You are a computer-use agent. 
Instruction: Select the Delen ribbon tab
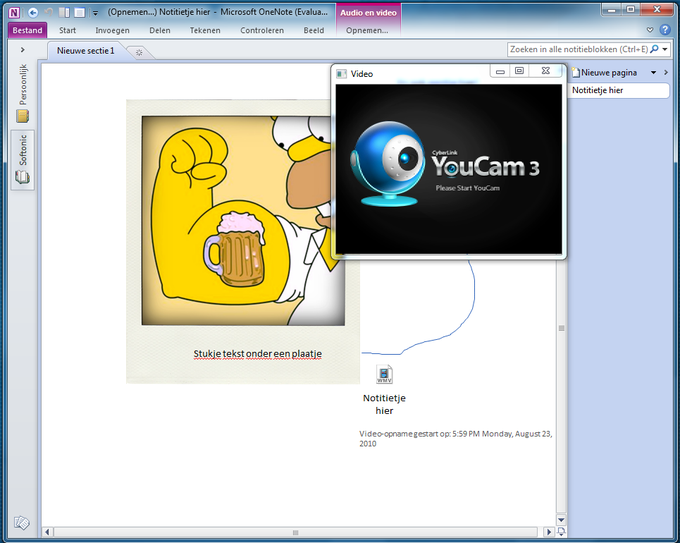tap(160, 30)
